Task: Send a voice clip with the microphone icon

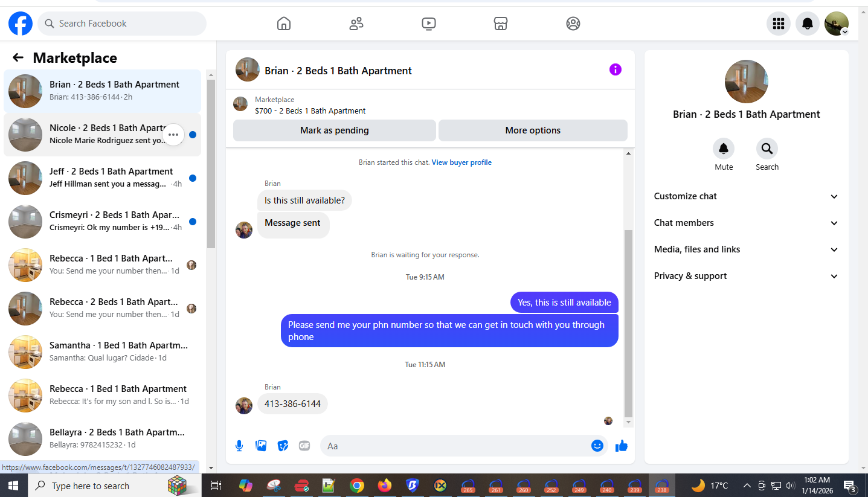Action: click(239, 446)
